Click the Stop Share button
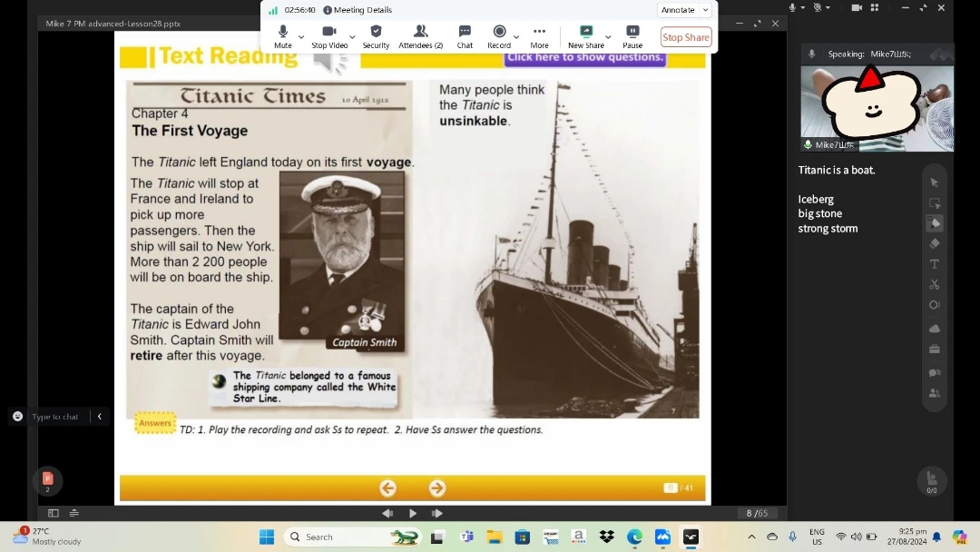Screen dimensions: 980x552 click(x=686, y=37)
